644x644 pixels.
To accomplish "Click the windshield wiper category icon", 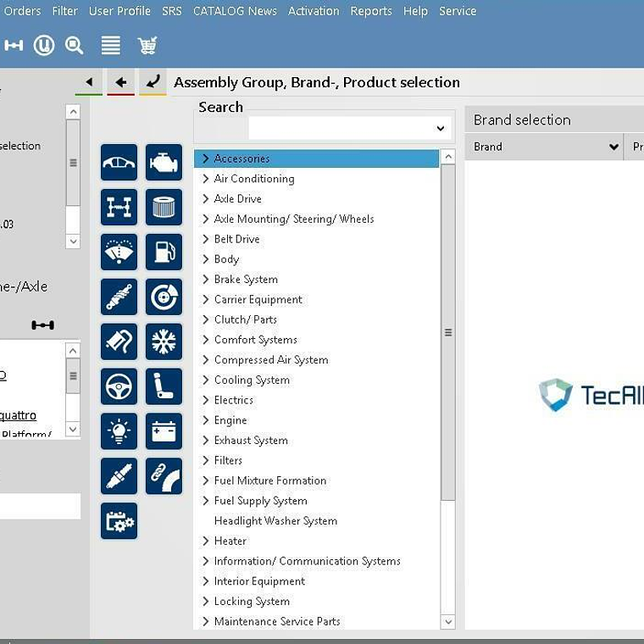I will coord(119,252).
